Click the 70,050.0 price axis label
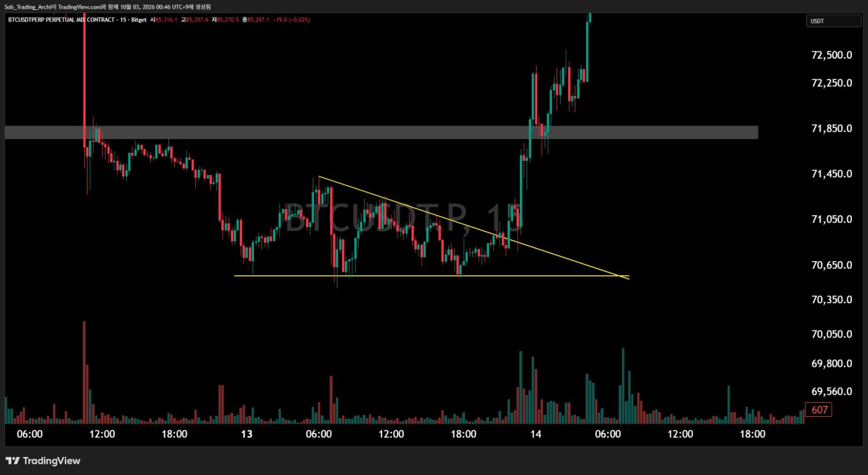Image resolution: width=868 pixels, height=475 pixels. (831, 334)
